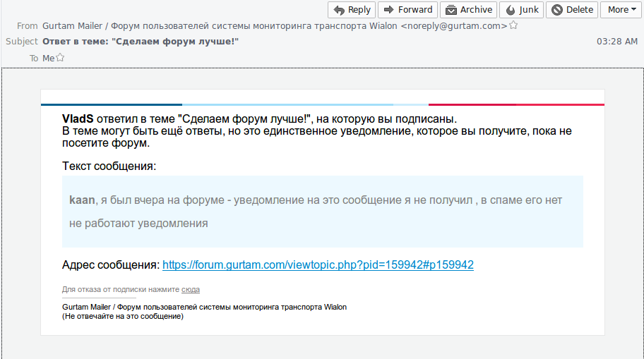Viewport: 644px width, 359px height.
Task: Click the "сюда" unsubscribe link
Action: (190, 290)
